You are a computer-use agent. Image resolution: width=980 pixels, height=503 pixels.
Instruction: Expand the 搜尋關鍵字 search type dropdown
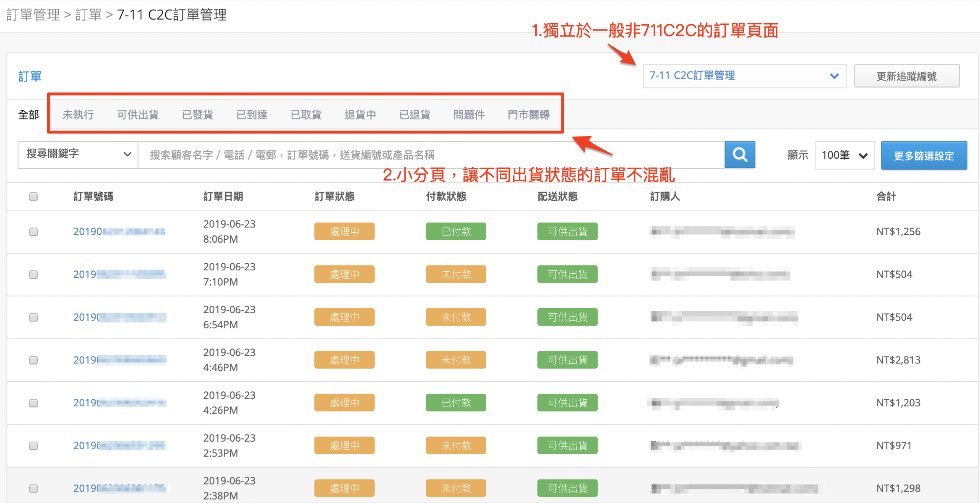coord(78,155)
